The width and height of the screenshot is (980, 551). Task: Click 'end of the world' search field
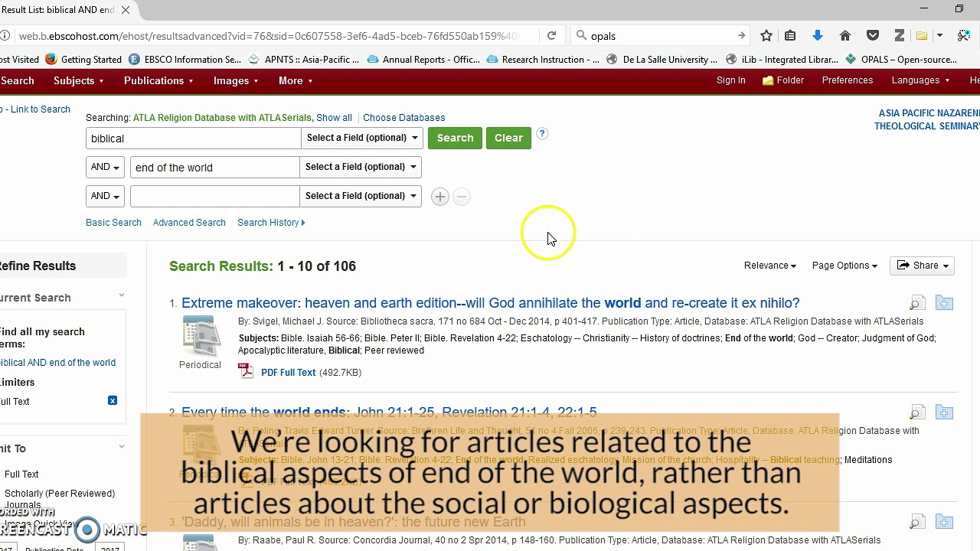tap(214, 168)
